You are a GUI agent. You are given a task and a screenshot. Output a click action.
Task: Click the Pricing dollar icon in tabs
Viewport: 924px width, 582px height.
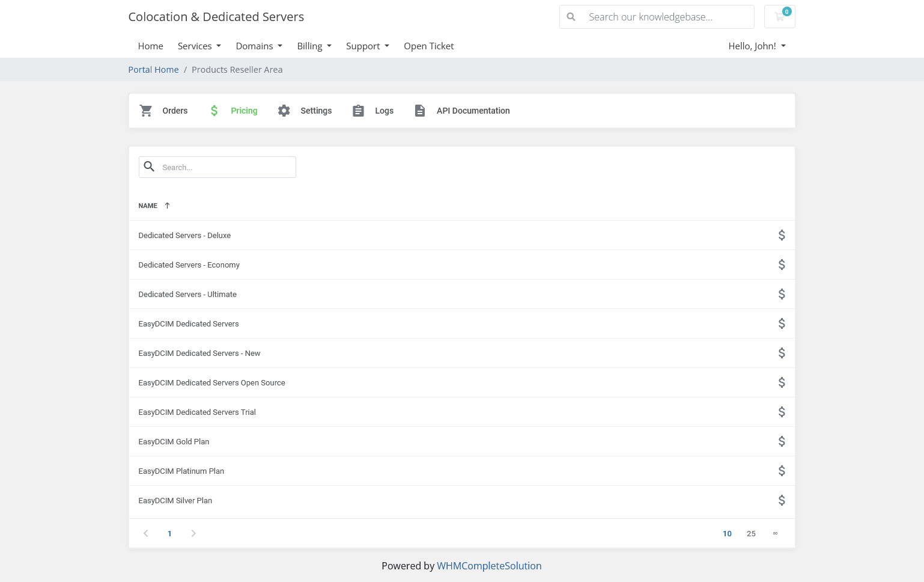[x=214, y=111]
